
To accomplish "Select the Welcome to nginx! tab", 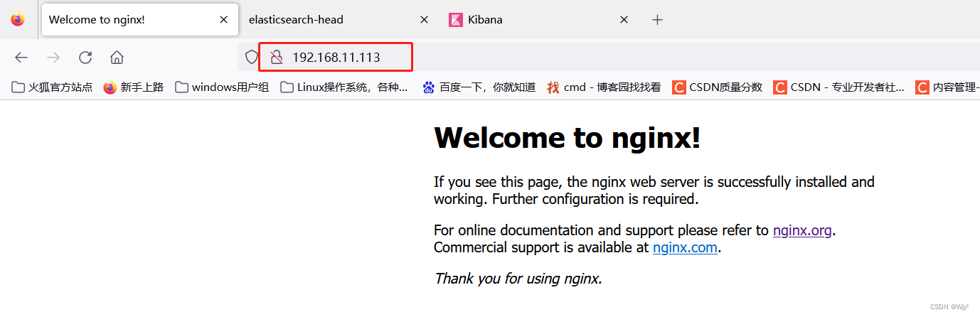I will pos(140,20).
